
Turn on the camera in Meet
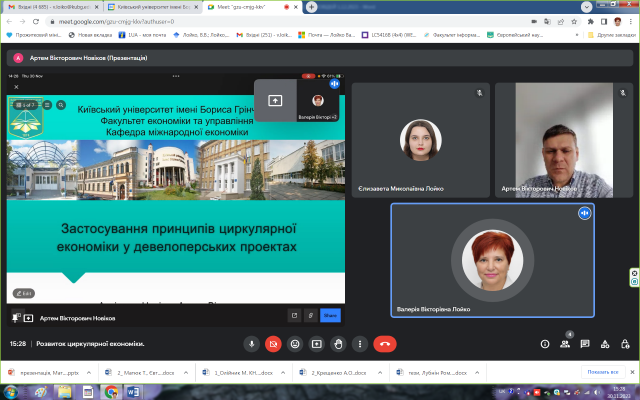(273, 343)
